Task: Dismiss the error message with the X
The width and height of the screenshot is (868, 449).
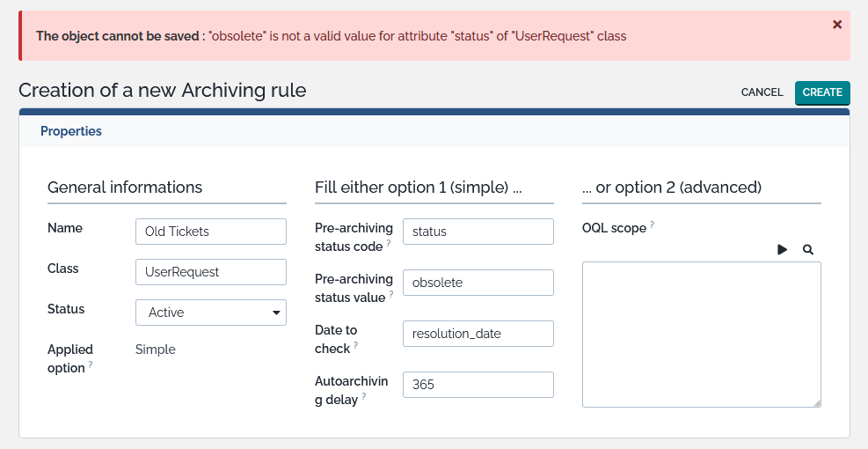Action: pyautogui.click(x=837, y=25)
